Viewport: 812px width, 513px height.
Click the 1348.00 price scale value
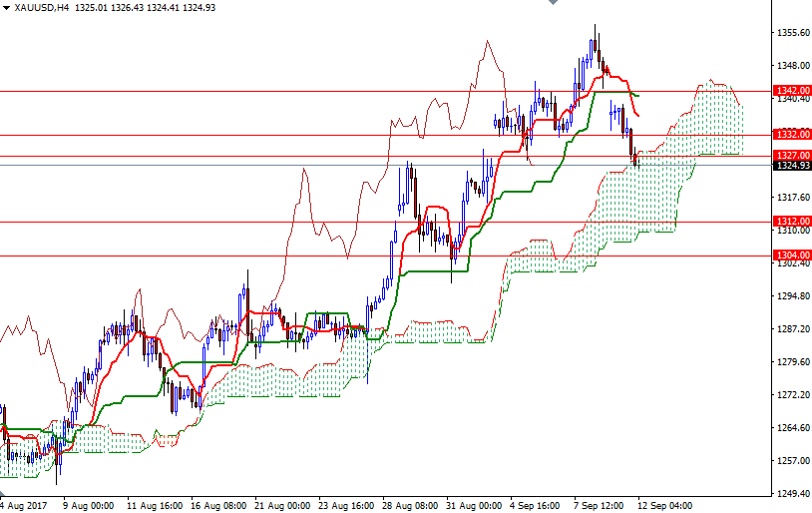pos(791,66)
